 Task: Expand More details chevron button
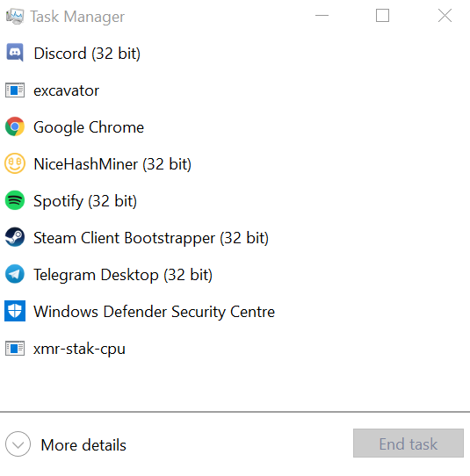(x=18, y=444)
